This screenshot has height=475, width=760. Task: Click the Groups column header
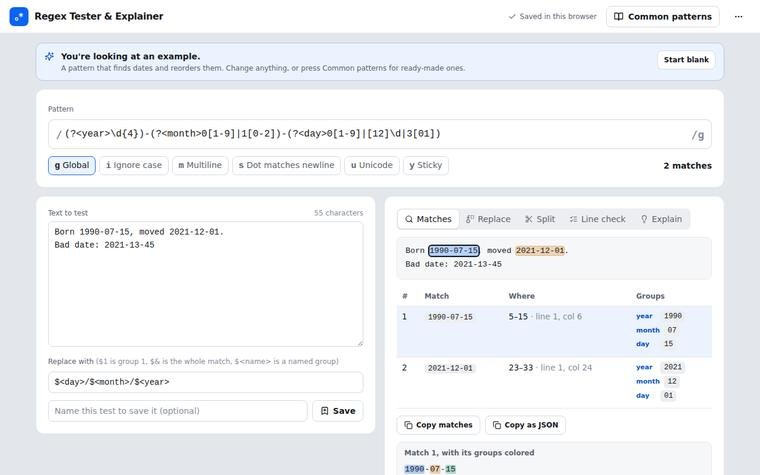pos(650,296)
